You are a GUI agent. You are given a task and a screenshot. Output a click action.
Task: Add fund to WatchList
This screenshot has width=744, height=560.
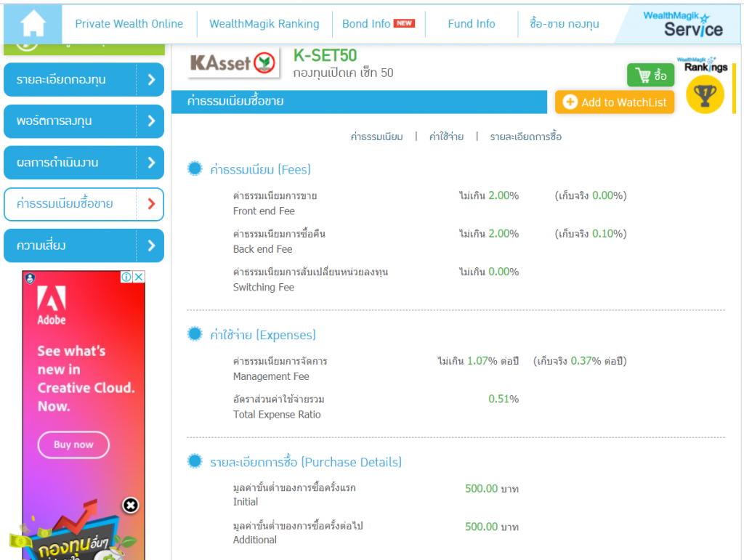[615, 102]
